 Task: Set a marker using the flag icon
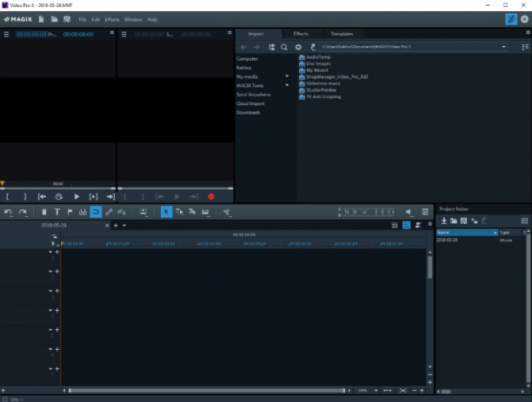tap(70, 212)
